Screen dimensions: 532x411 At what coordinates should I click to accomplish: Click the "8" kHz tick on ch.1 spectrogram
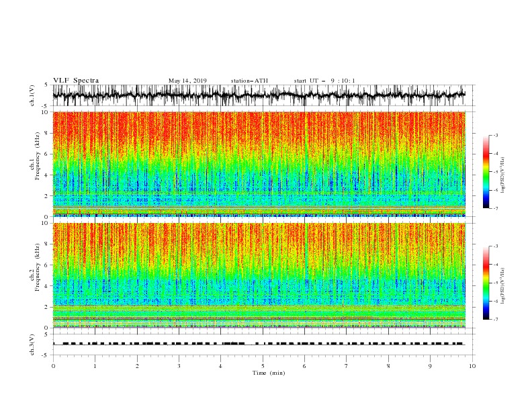tap(47, 133)
